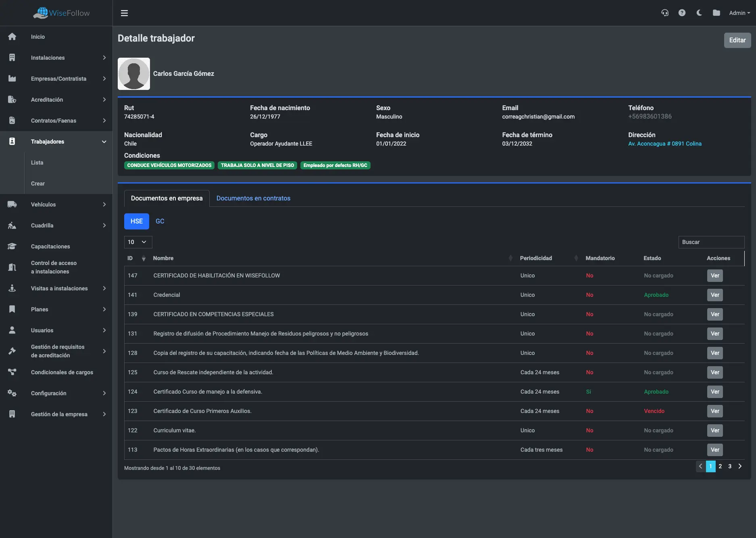Switch to Documentos en contratos tab
This screenshot has height=538, width=756.
[253, 198]
